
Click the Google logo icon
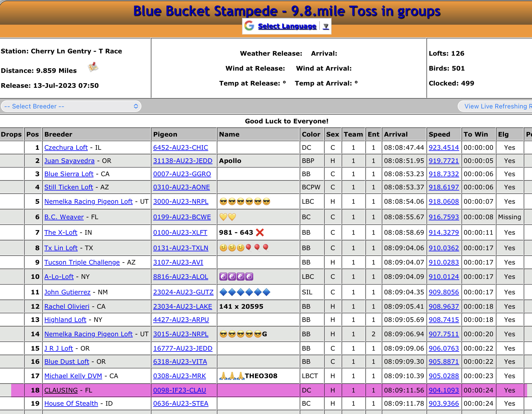[249, 26]
